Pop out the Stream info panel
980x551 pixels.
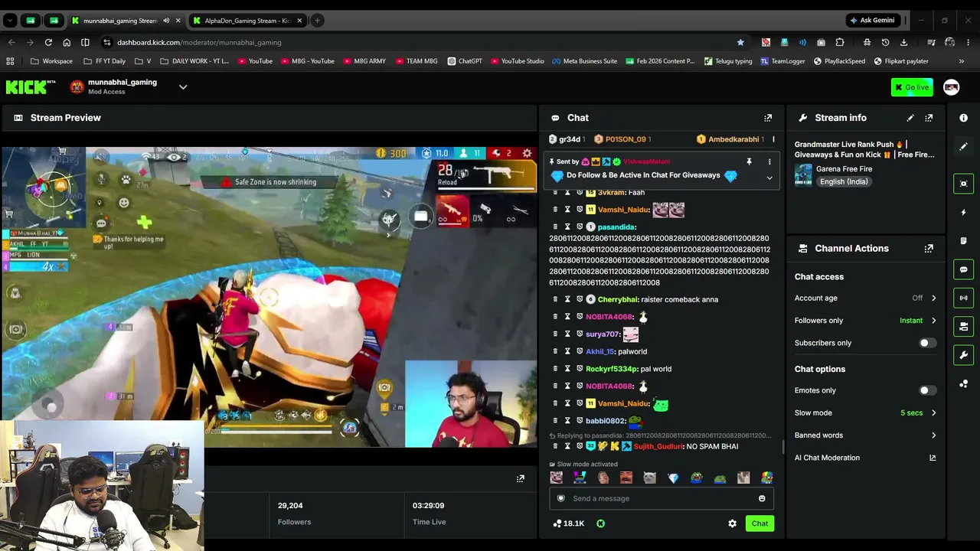pos(929,118)
